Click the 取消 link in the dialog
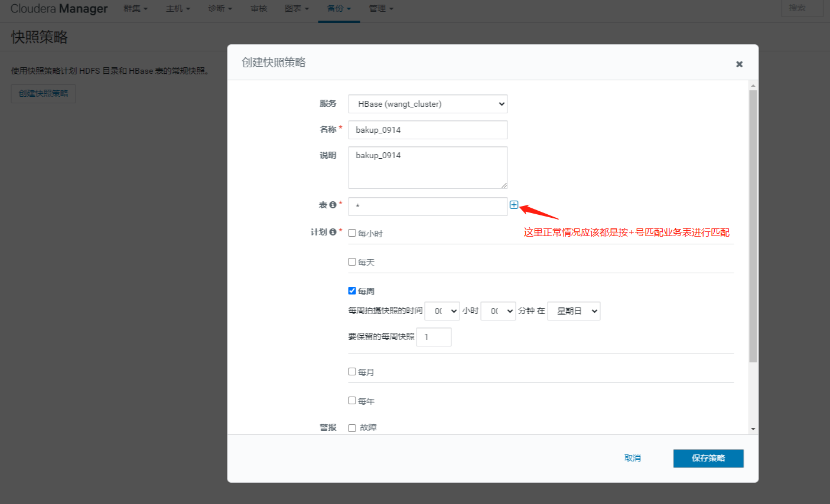The width and height of the screenshot is (830, 504). (633, 458)
